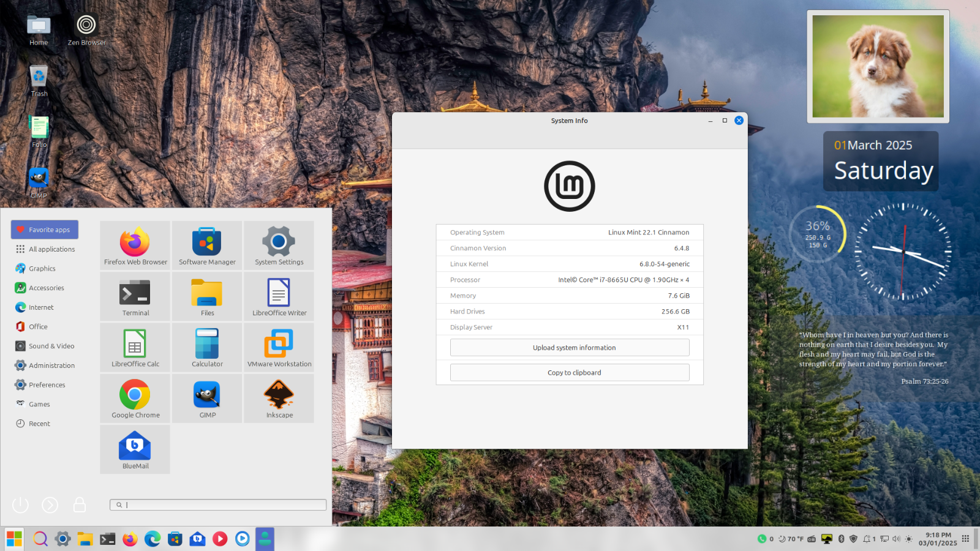
Task: Open Software Manager on the taskbar
Action: tap(175, 539)
